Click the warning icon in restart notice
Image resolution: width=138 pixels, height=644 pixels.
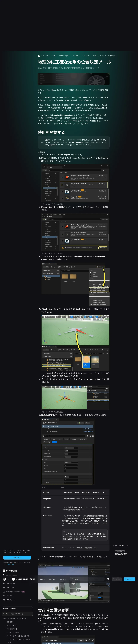click(x=63, y=248)
